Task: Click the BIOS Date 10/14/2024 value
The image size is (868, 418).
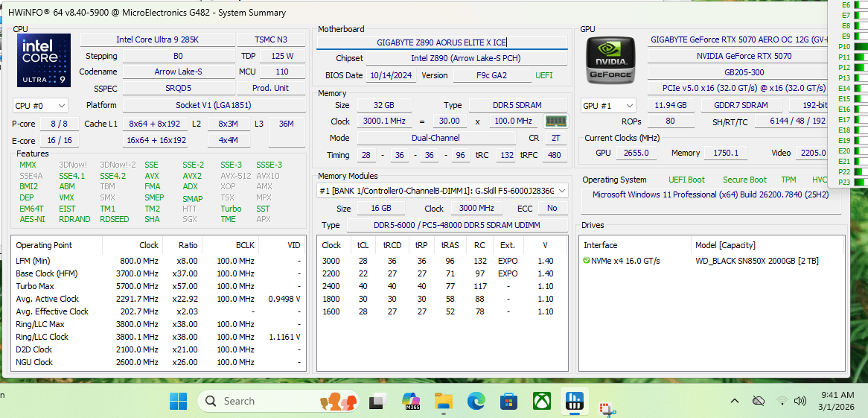Action: (392, 76)
